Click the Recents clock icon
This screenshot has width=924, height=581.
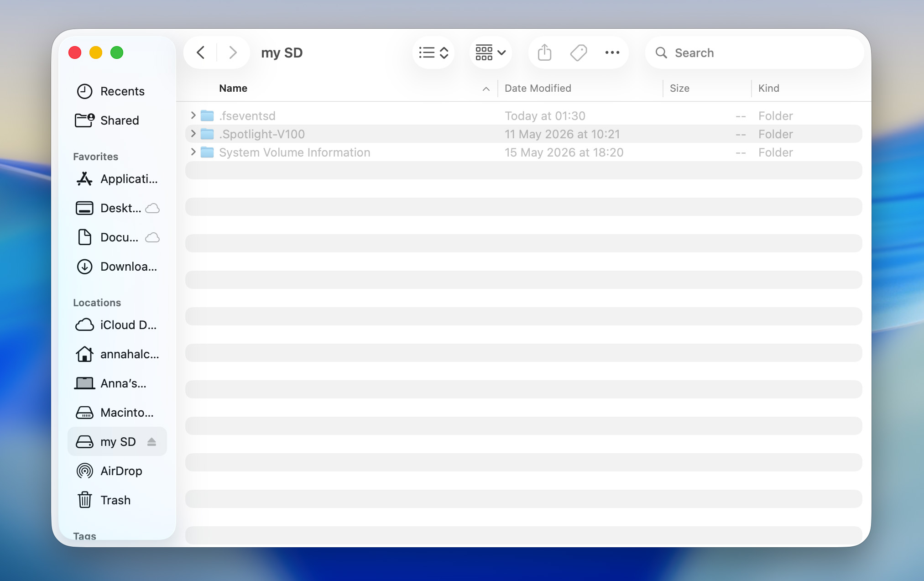[x=84, y=91]
